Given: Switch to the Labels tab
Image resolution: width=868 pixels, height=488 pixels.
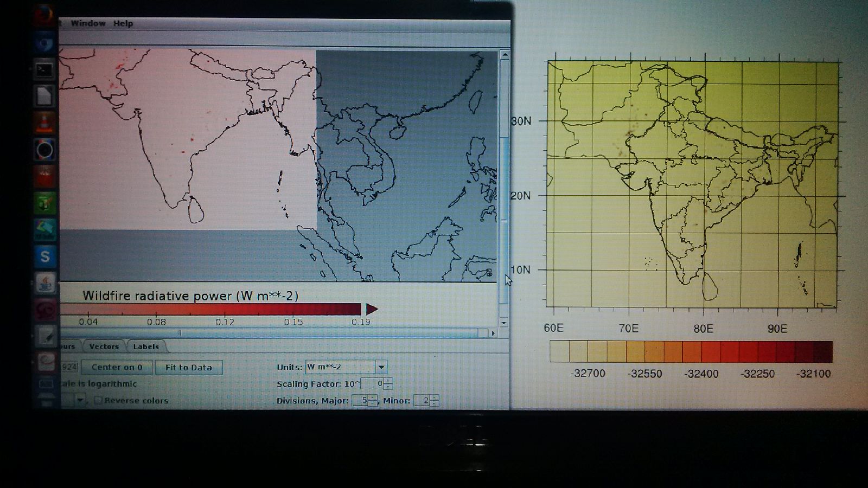Looking at the screenshot, I should click(146, 346).
